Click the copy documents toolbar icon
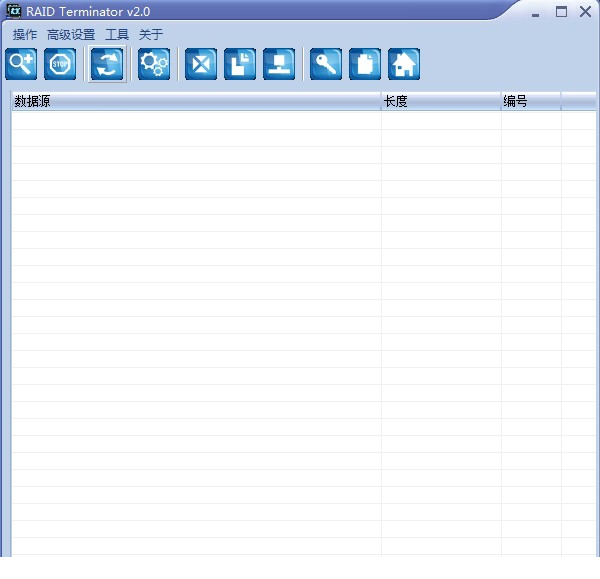 [x=240, y=64]
